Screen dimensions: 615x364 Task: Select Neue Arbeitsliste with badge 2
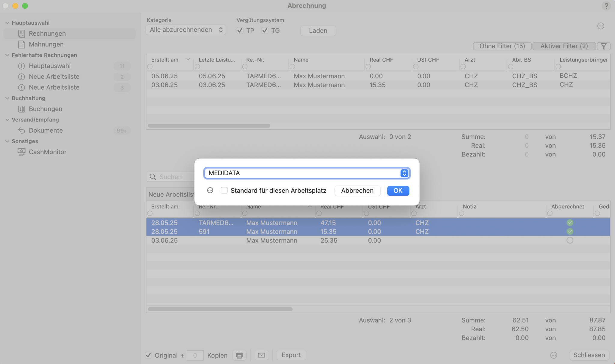pos(69,77)
